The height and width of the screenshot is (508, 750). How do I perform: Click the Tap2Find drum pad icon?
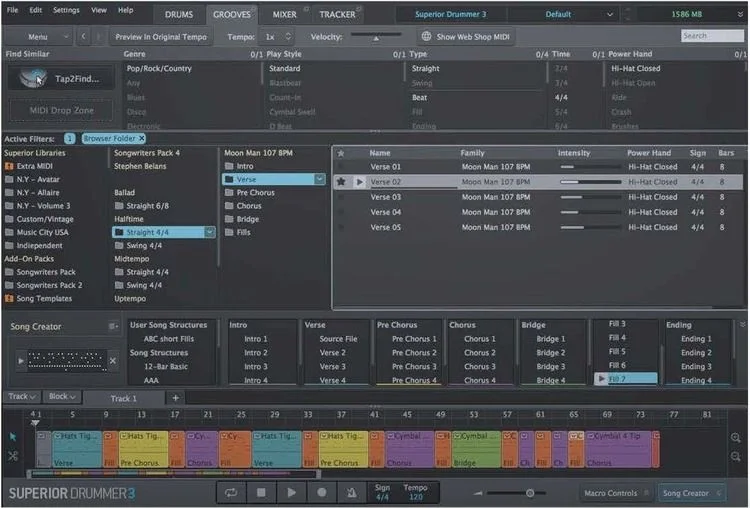point(33,78)
